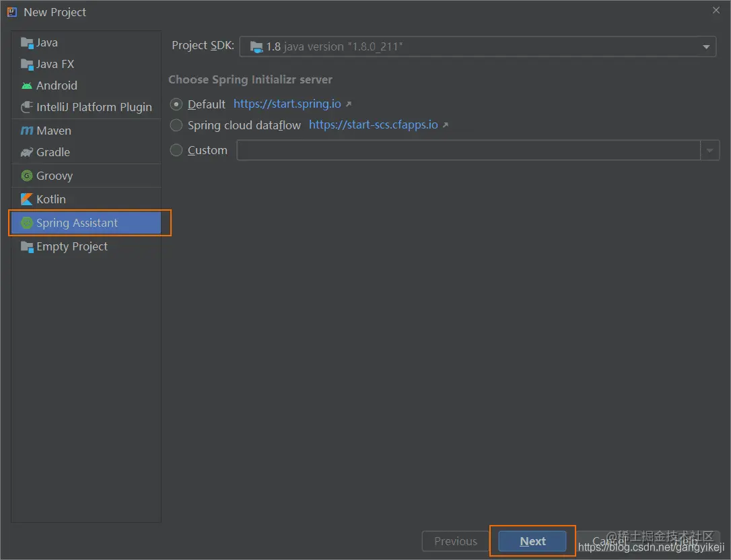Select the Spring cloud dataflow radio button
This screenshot has height=560, width=731.
point(176,125)
